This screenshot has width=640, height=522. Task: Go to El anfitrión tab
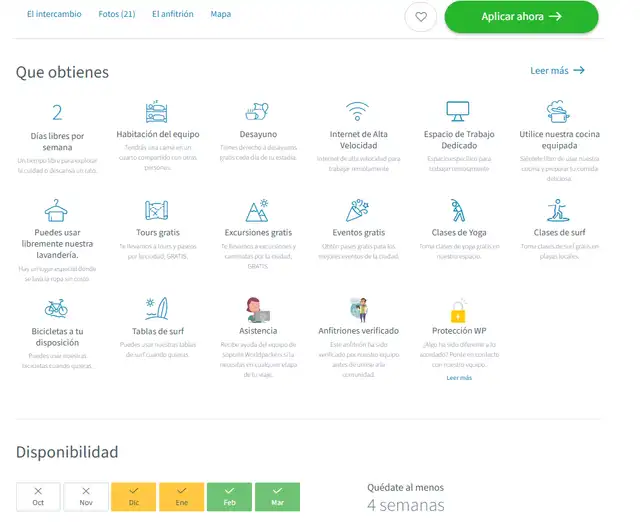coord(173,14)
